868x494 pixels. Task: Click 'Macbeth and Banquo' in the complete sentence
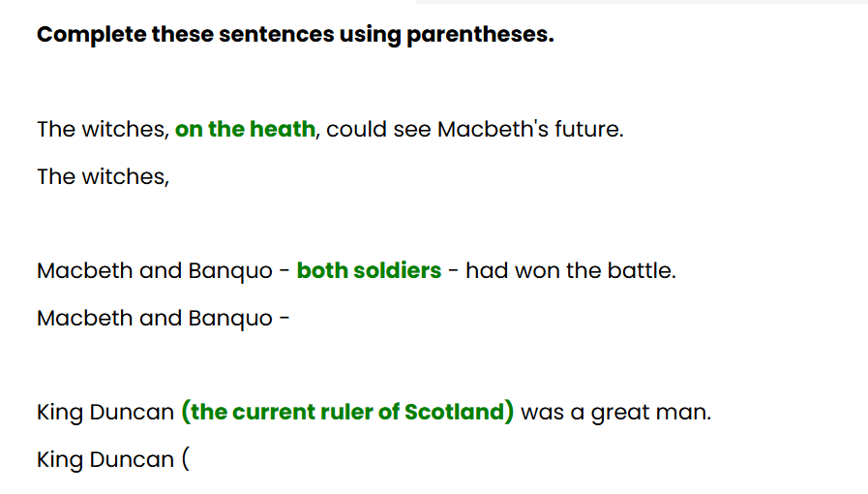tap(155, 271)
